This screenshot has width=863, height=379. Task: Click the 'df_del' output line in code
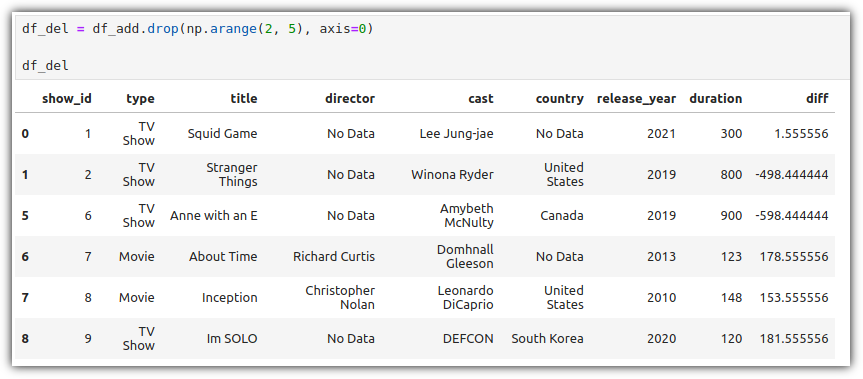[x=45, y=66]
